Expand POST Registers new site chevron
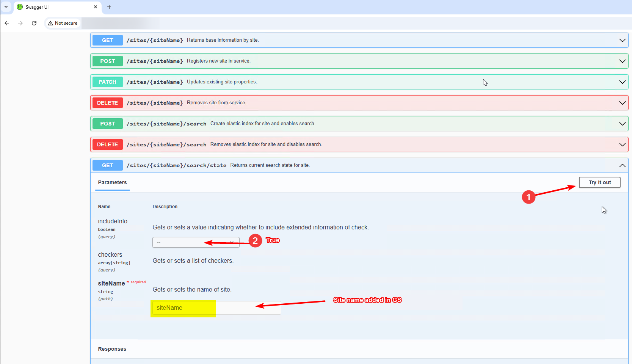The image size is (632, 364). click(622, 61)
